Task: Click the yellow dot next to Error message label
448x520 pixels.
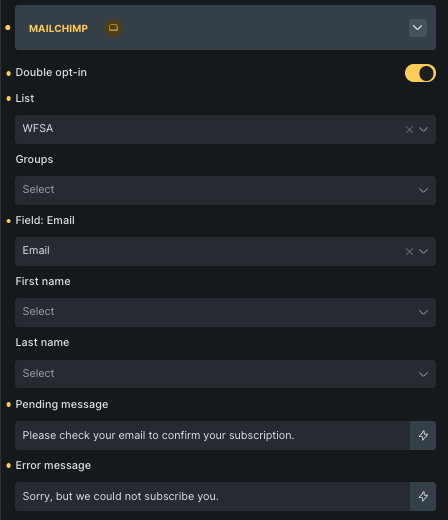Action: coord(8,466)
